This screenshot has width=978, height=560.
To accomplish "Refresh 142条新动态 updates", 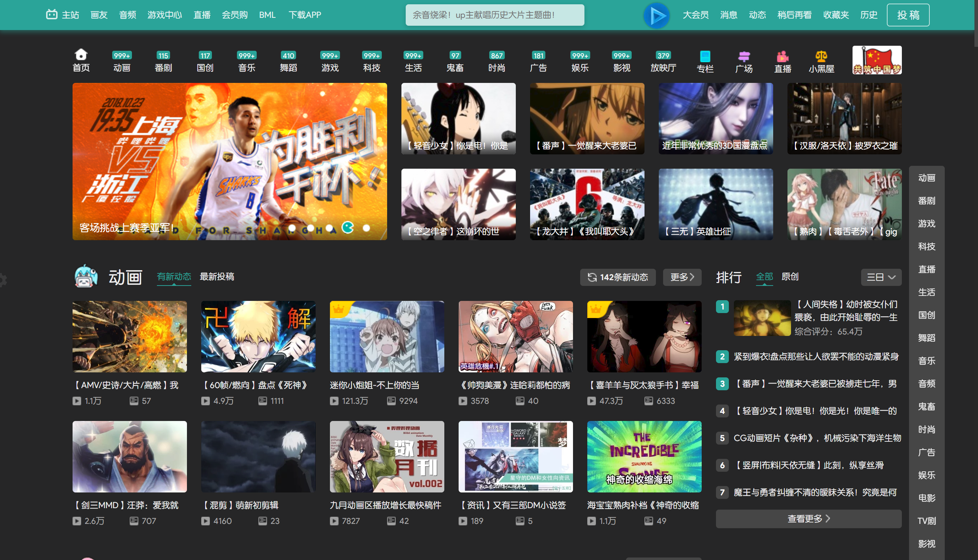I will (618, 277).
